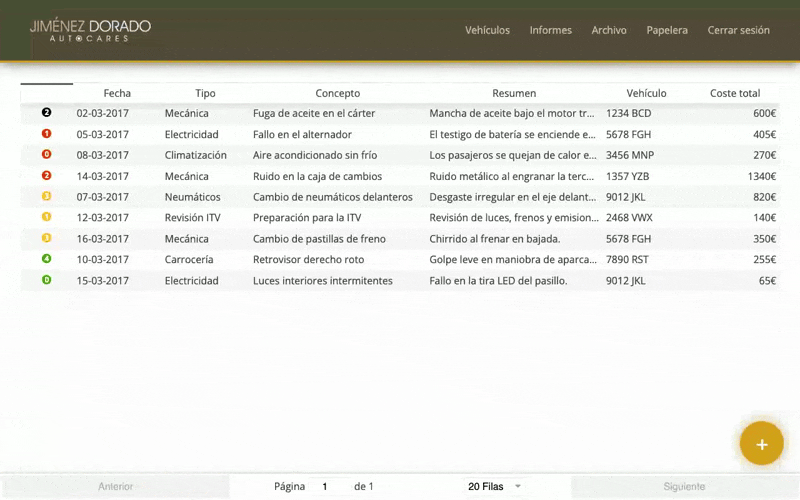800x500 pixels.
Task: Click the 600€ total cost cell
Action: 764,113
